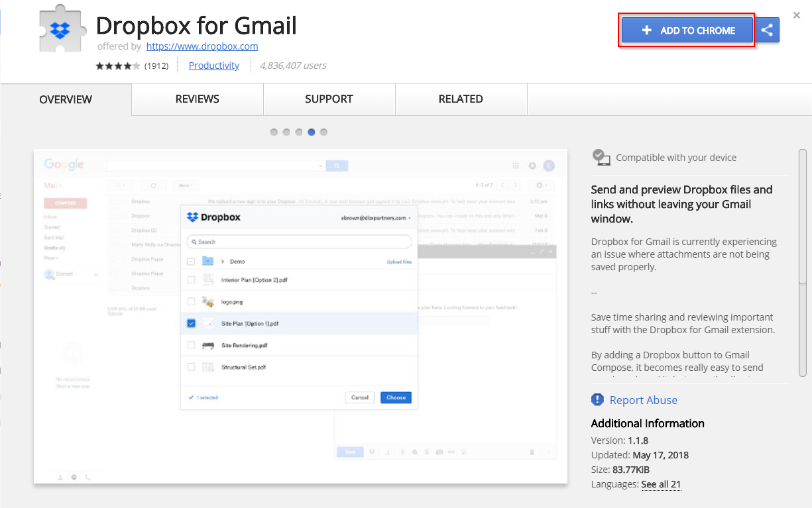This screenshot has width=812, height=508.
Task: Click the Report Abuse exclamation icon
Action: [x=598, y=400]
